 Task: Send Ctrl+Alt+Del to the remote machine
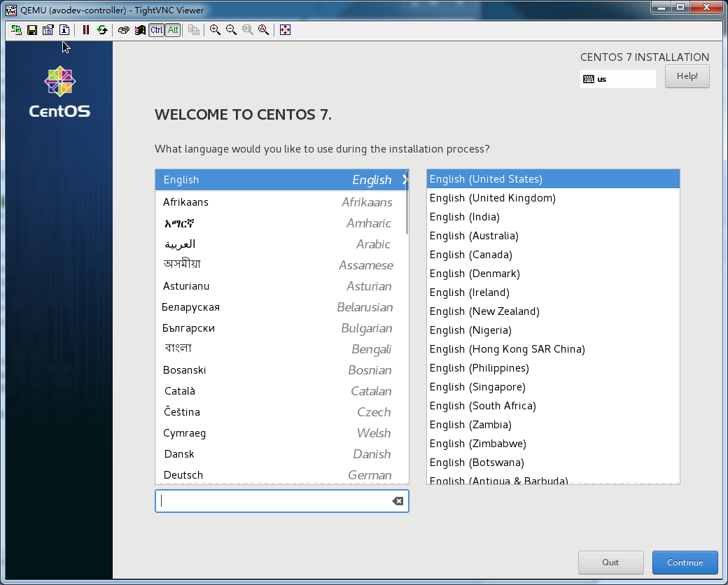pyautogui.click(x=124, y=29)
